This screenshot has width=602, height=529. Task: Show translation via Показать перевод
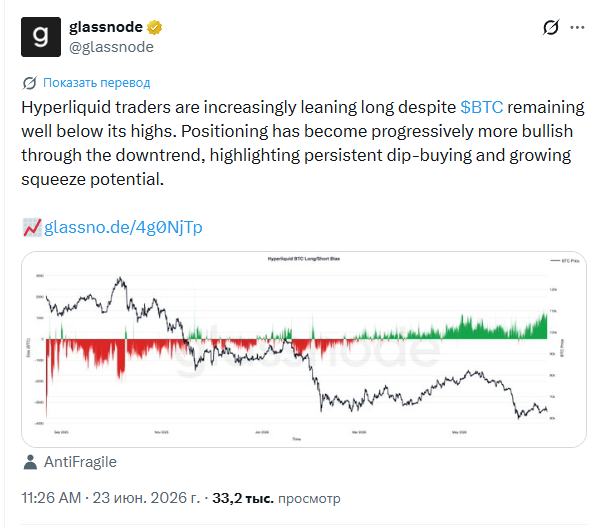[96, 83]
